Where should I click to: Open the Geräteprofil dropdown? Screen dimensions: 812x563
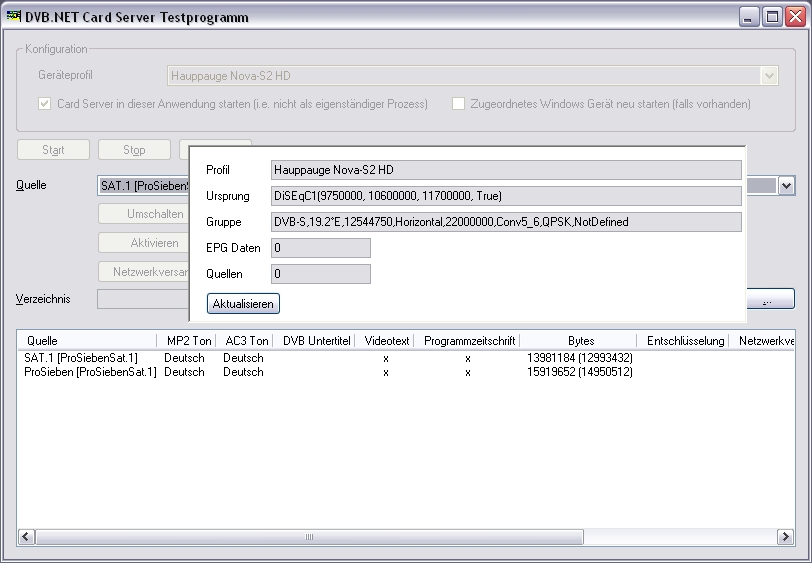768,75
